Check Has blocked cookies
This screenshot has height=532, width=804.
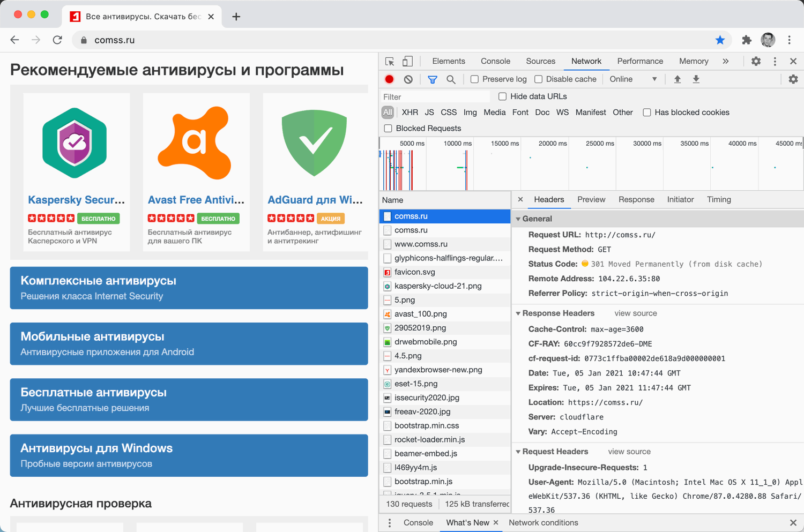647,113
